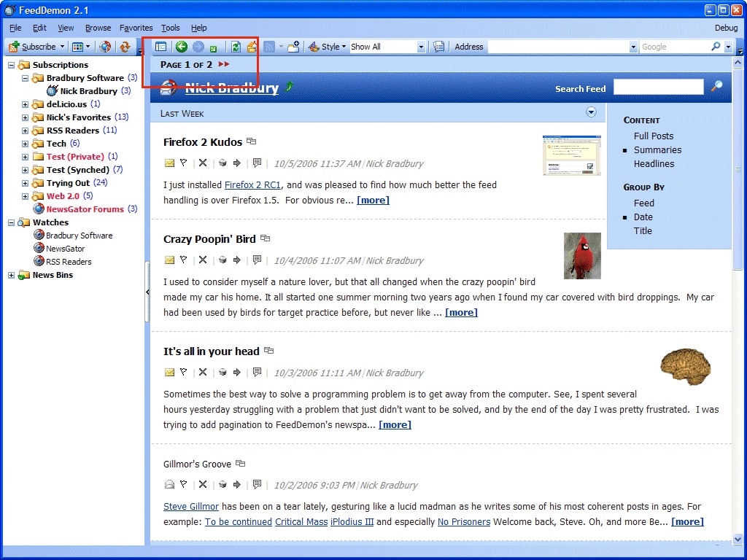The image size is (747, 560).
Task: Toggle the newspaper panel icon
Action: pos(161,47)
